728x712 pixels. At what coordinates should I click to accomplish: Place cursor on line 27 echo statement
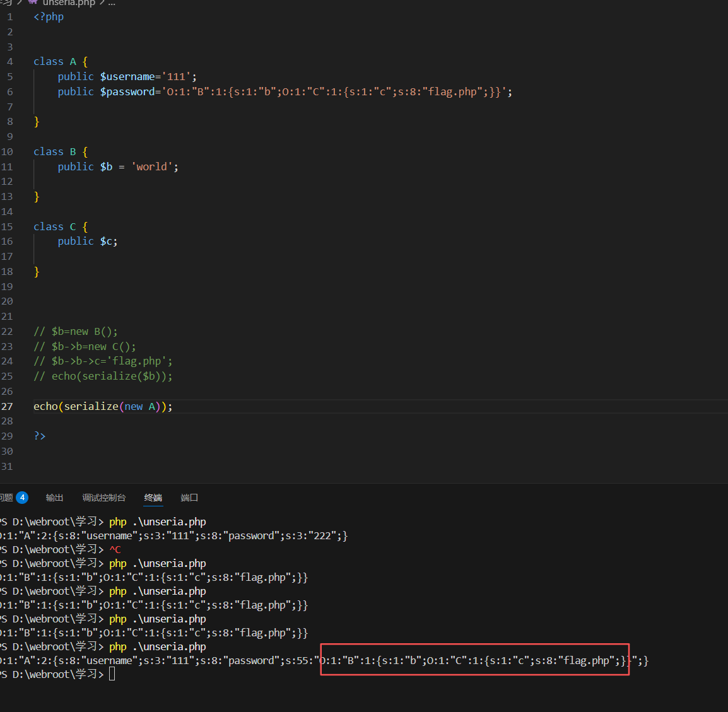tap(103, 407)
